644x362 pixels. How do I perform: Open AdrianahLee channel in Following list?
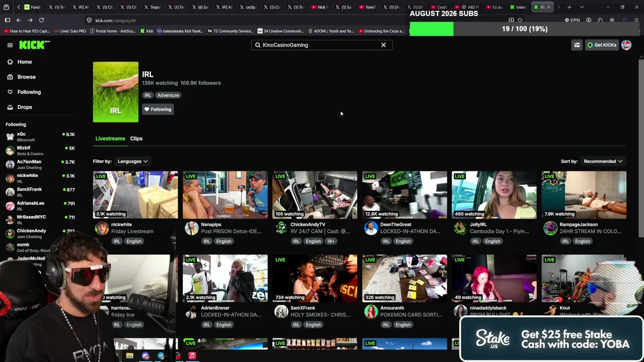(40, 205)
